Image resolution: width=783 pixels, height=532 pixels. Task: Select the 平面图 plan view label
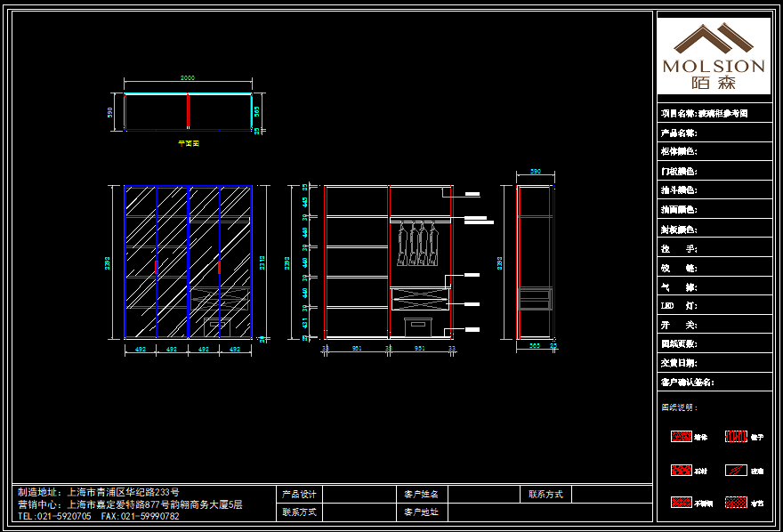(188, 142)
